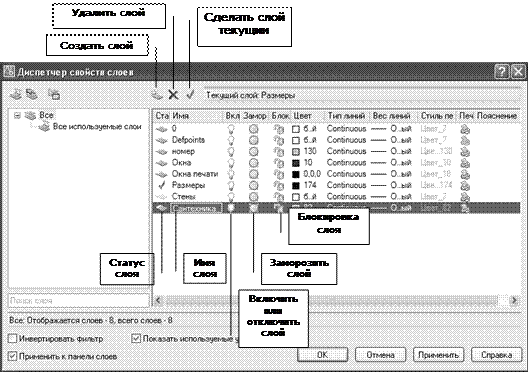Click the status icon of Defpoints layer
Screen dimensions: 528x372
click(x=162, y=140)
